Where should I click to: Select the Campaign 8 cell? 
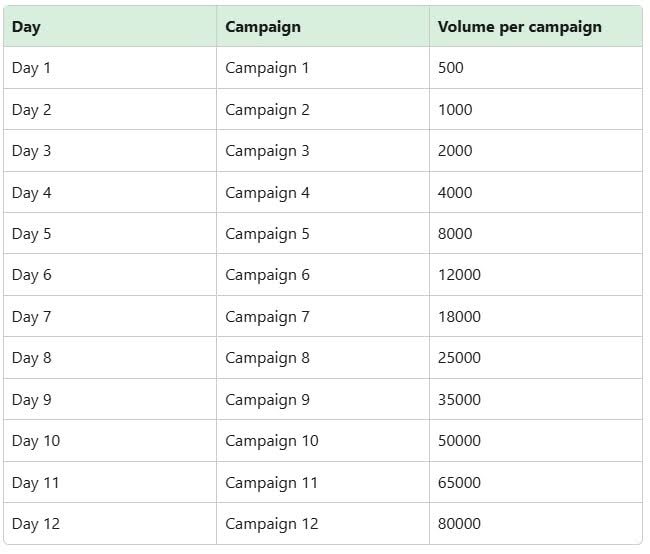tap(267, 358)
